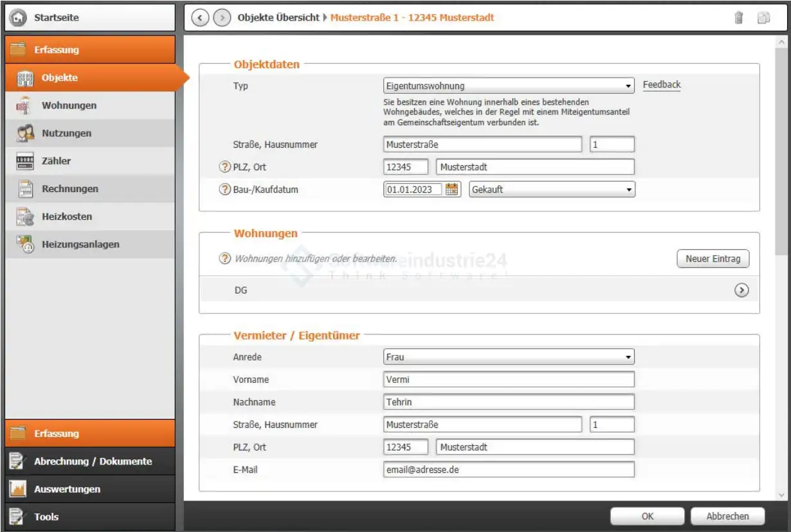
Task: Open the Typ dropdown Eigentumswohnung
Action: click(x=508, y=86)
